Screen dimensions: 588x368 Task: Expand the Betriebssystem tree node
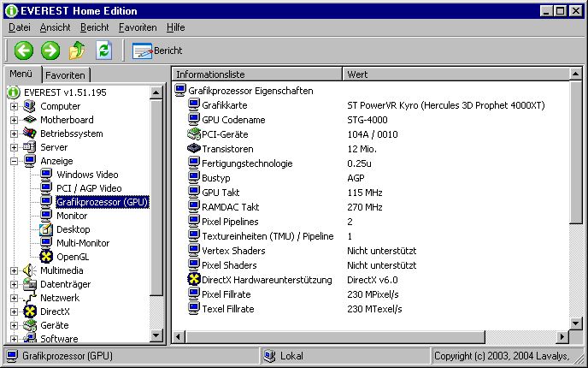[x=14, y=134]
